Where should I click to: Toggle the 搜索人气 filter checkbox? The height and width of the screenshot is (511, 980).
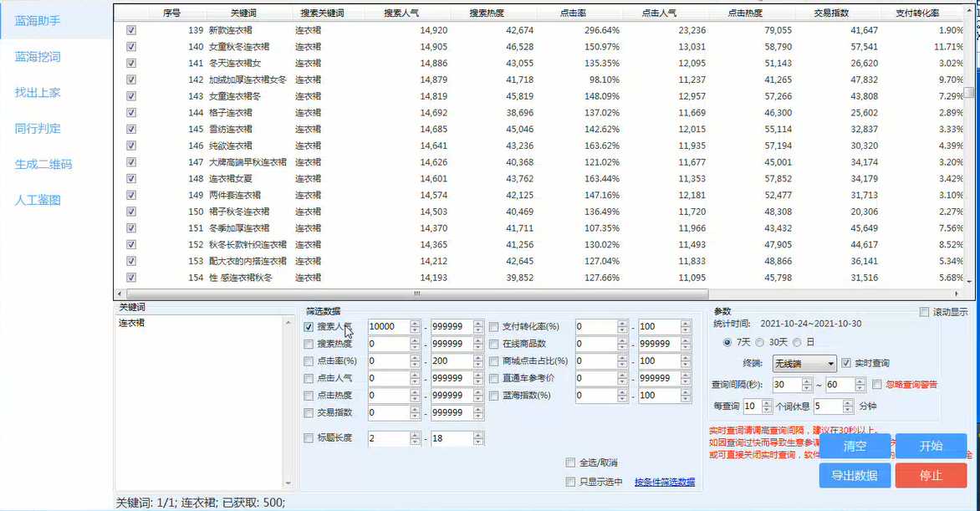(x=309, y=327)
